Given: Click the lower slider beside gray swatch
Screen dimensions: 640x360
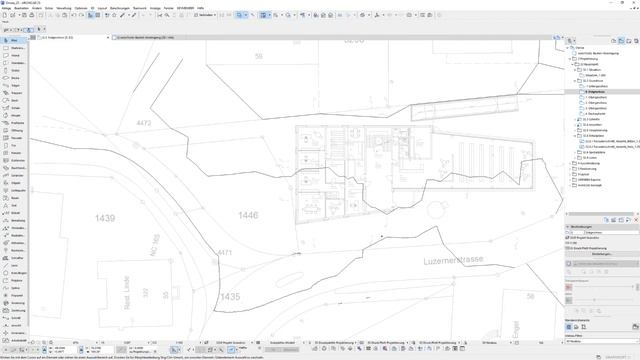Looking at the screenshot, I should 603,300.
